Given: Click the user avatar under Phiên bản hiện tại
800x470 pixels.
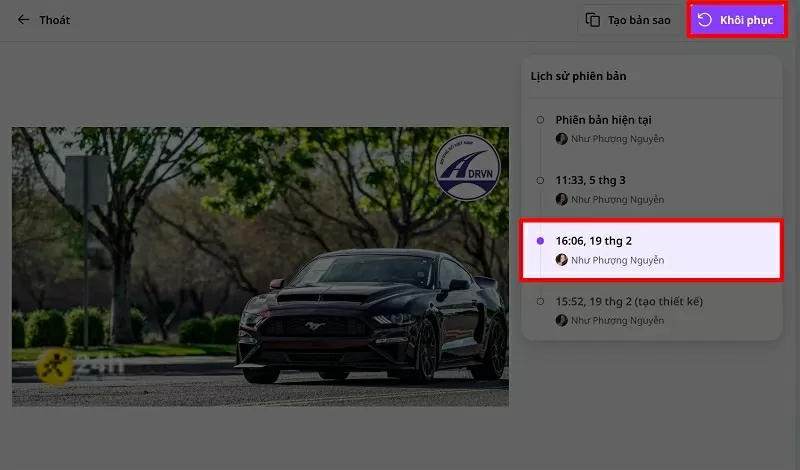Looking at the screenshot, I should (562, 139).
